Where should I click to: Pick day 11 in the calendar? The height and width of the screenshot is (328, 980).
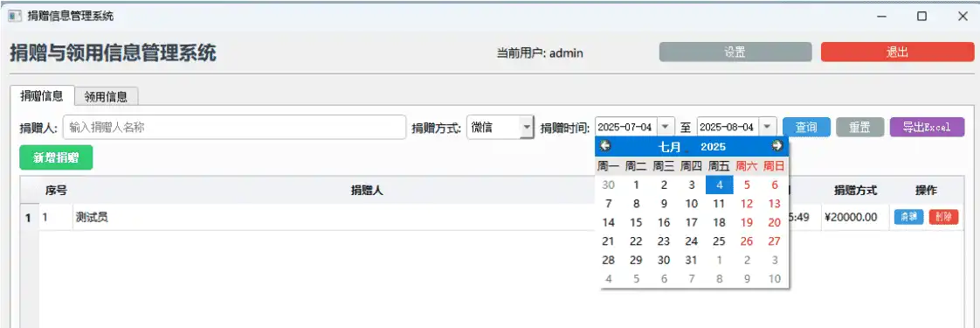click(720, 204)
